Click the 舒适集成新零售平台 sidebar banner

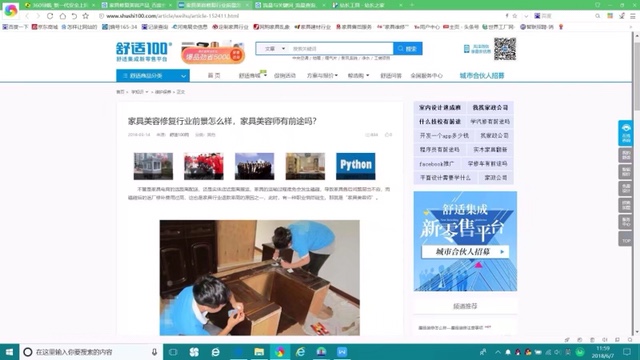tap(465, 241)
